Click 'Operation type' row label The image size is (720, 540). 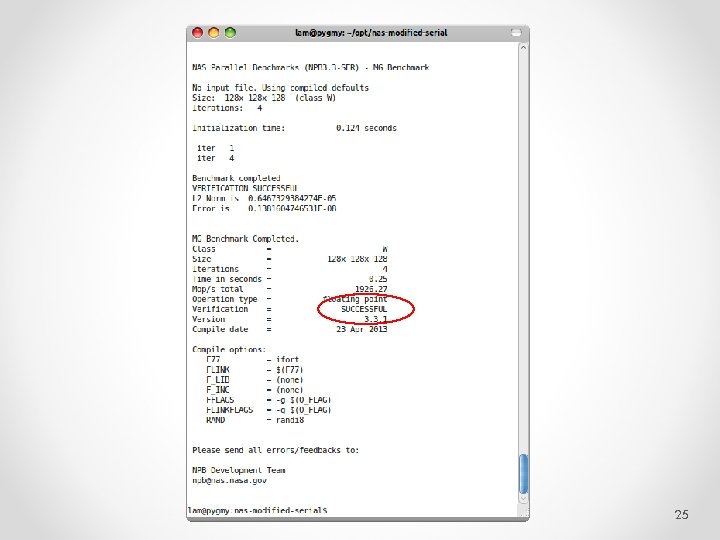tap(225, 299)
